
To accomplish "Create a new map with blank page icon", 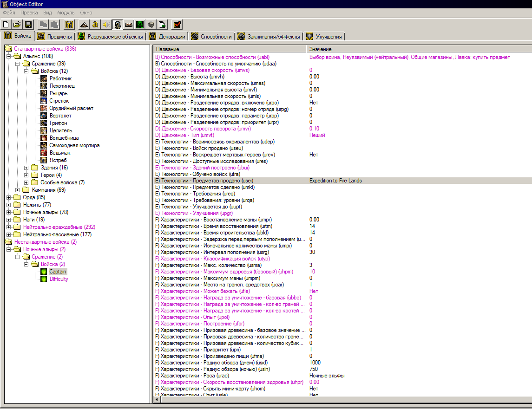I will tap(6, 25).
